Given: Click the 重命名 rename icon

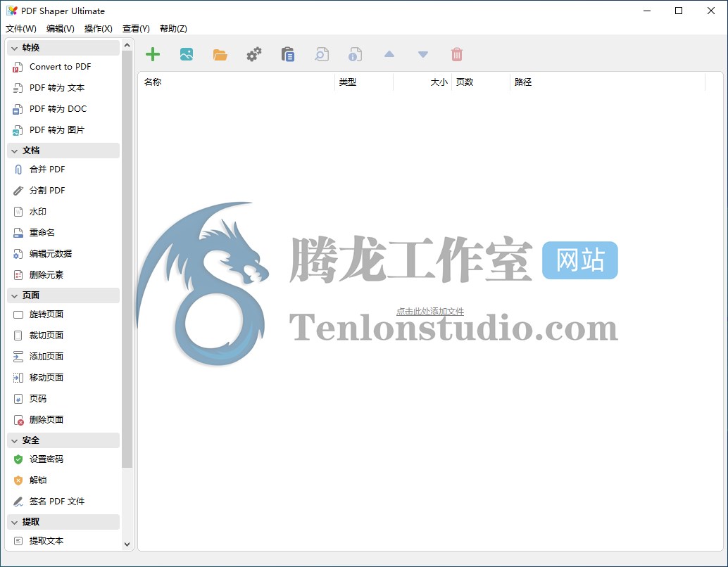Looking at the screenshot, I should click(x=18, y=233).
